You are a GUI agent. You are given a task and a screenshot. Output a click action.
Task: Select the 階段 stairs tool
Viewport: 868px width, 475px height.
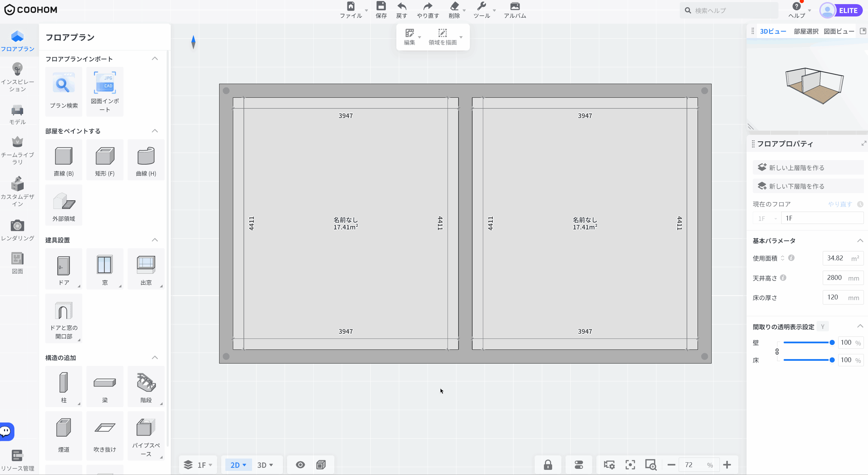coord(146,387)
